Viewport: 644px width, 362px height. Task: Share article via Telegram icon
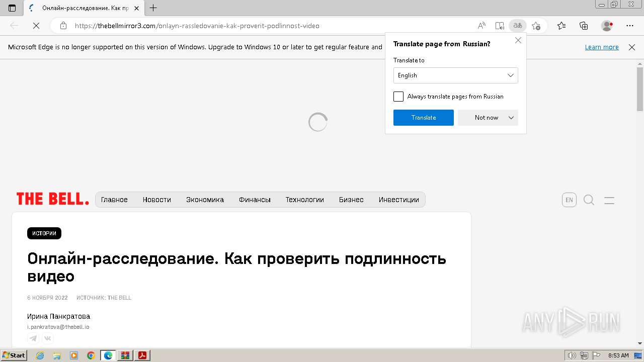pyautogui.click(x=33, y=338)
